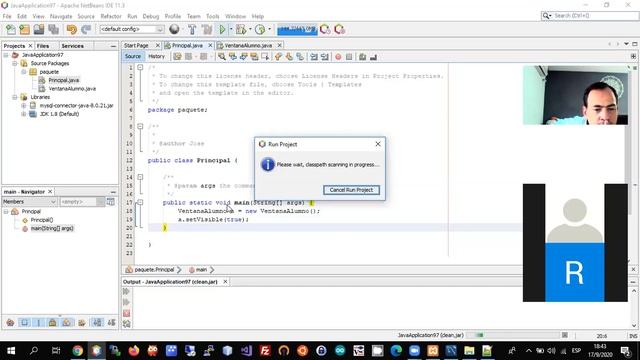Click the red Stop icon in Output panel
The width and height of the screenshot is (640, 360).
coord(127,313)
